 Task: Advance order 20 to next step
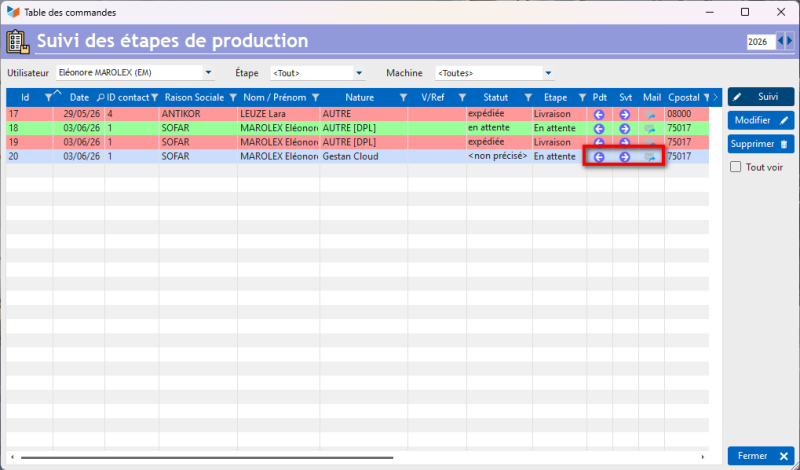coord(624,157)
